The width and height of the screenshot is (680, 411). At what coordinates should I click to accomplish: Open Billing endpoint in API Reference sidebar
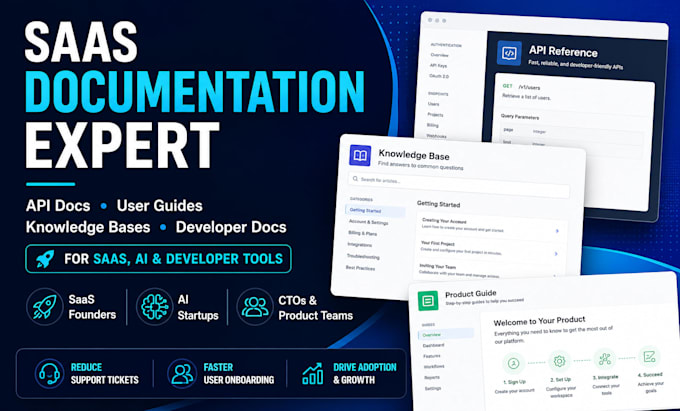[433, 125]
